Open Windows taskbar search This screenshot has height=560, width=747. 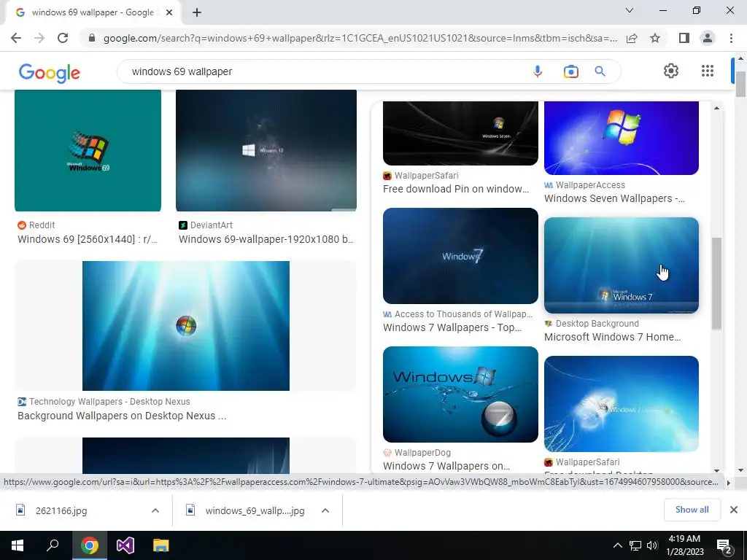(53, 545)
